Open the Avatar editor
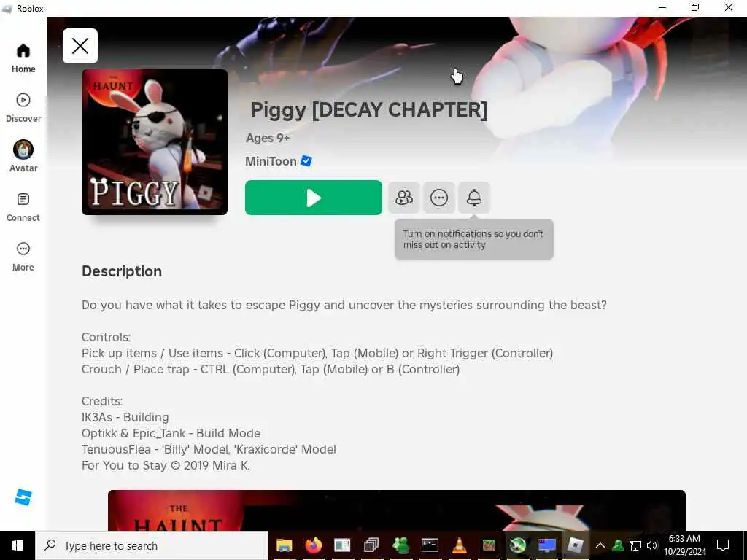 pos(23,157)
